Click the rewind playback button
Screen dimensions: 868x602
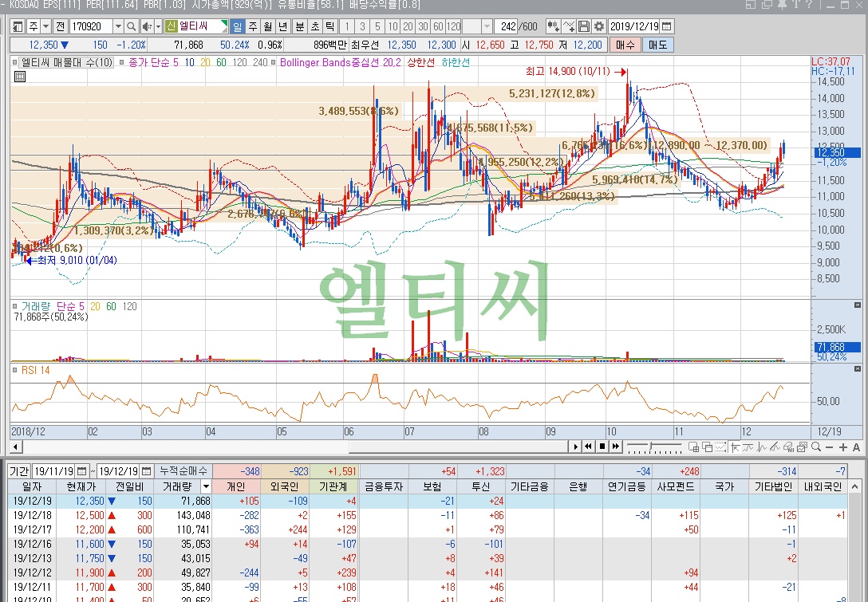tap(589, 447)
